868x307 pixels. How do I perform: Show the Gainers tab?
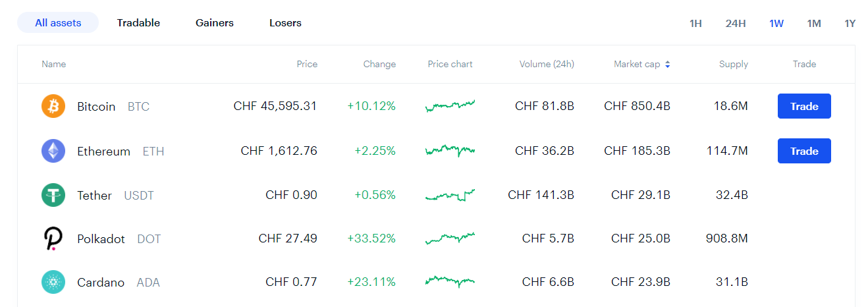(215, 23)
